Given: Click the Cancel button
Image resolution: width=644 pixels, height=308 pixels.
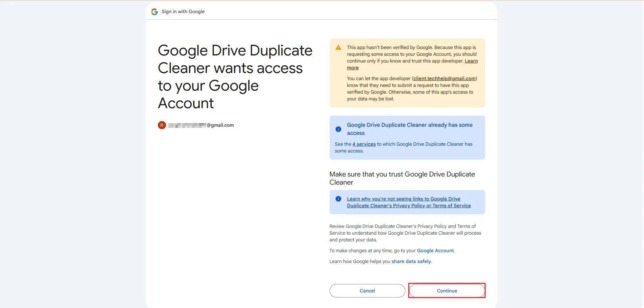Looking at the screenshot, I should pyautogui.click(x=367, y=291).
